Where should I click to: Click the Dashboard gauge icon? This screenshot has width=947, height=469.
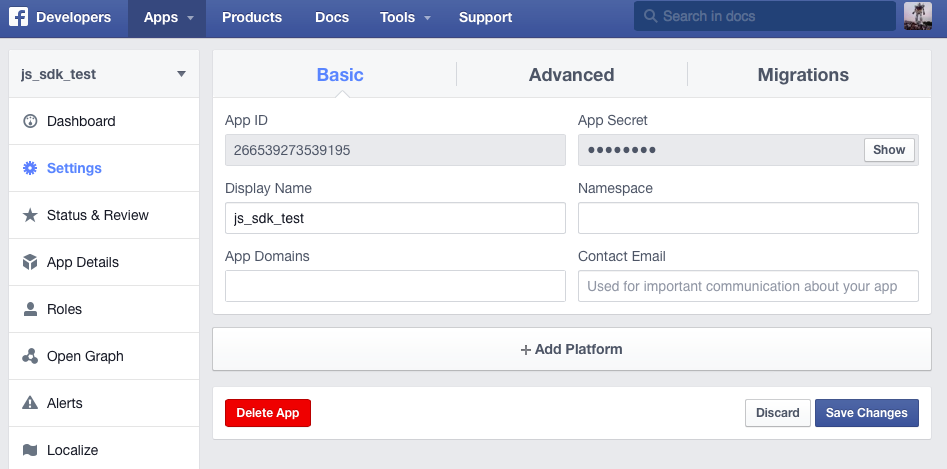[x=30, y=121]
